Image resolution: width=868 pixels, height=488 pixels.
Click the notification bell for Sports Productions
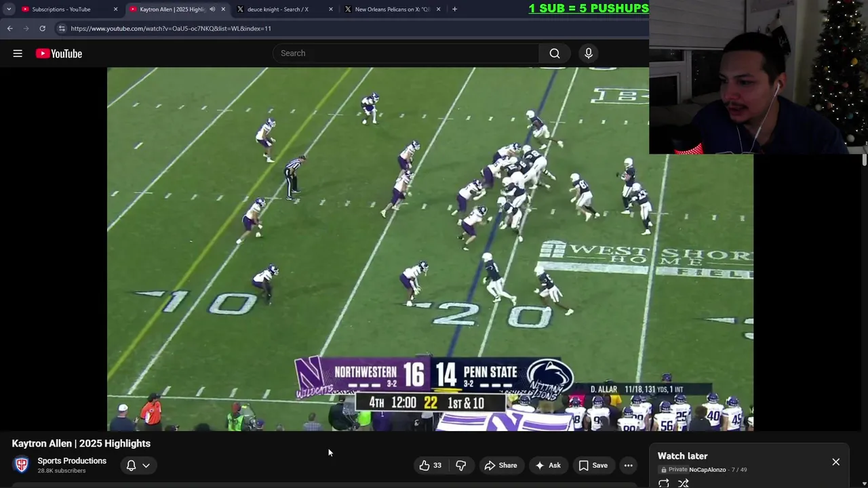[x=131, y=466]
